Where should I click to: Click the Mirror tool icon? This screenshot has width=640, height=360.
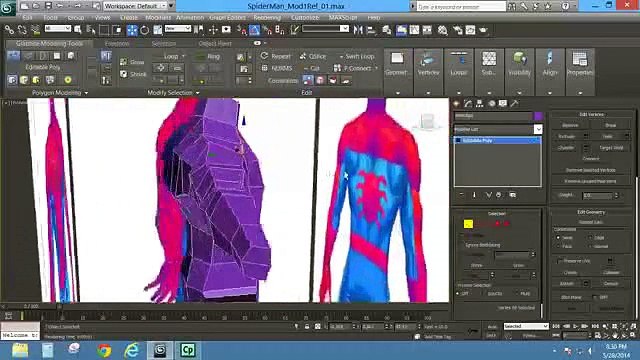click(358, 30)
